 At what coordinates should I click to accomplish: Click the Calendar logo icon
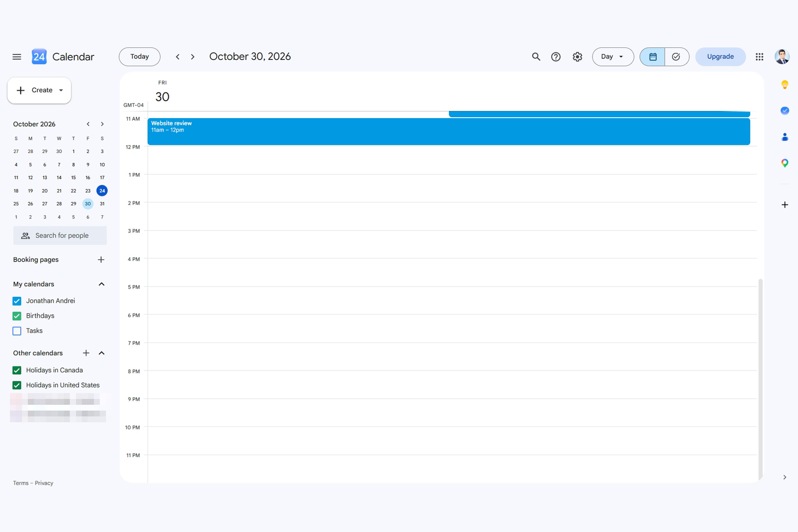point(39,57)
